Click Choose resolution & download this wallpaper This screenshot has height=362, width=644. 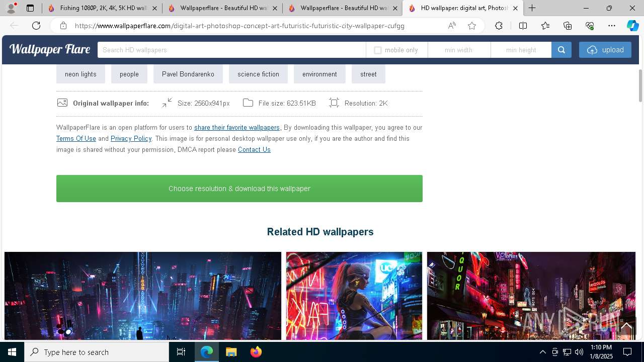click(x=239, y=189)
